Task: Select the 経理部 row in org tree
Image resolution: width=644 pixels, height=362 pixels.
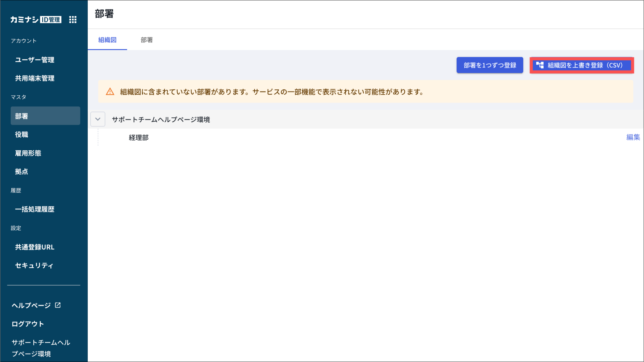Action: point(139,137)
